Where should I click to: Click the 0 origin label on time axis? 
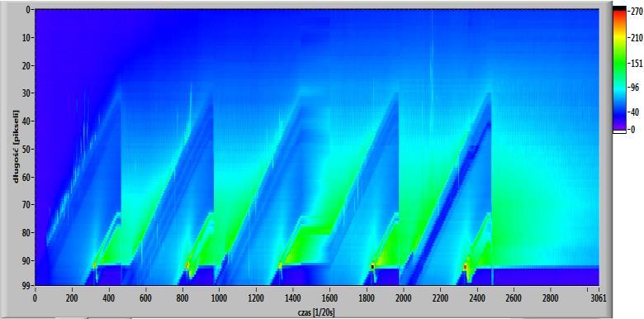[35, 298]
